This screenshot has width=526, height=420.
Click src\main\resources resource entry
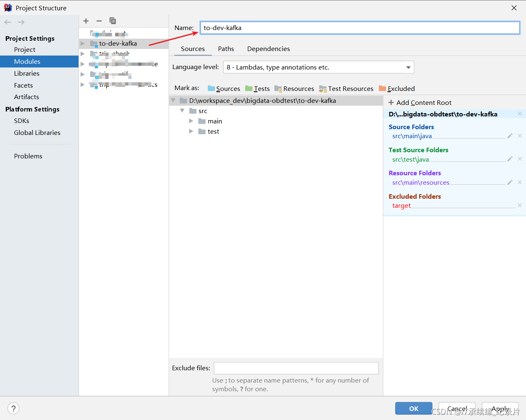click(x=421, y=182)
